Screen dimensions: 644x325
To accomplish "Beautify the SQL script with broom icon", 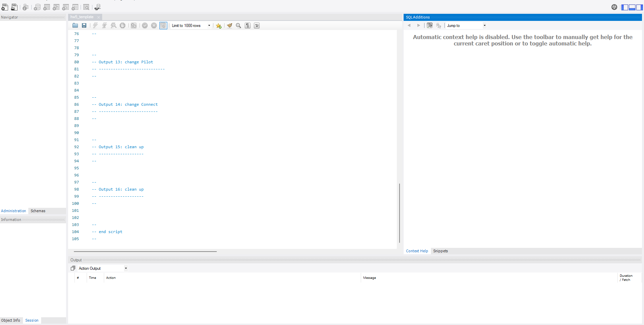I will [x=229, y=25].
